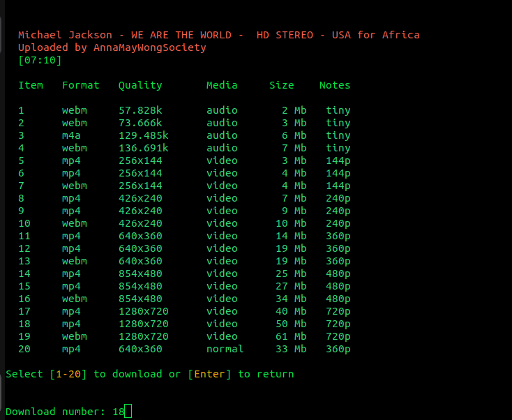Viewport: 512px width, 420px height.
Task: Click quality value "136.691k" in item 4
Action: tap(144, 148)
